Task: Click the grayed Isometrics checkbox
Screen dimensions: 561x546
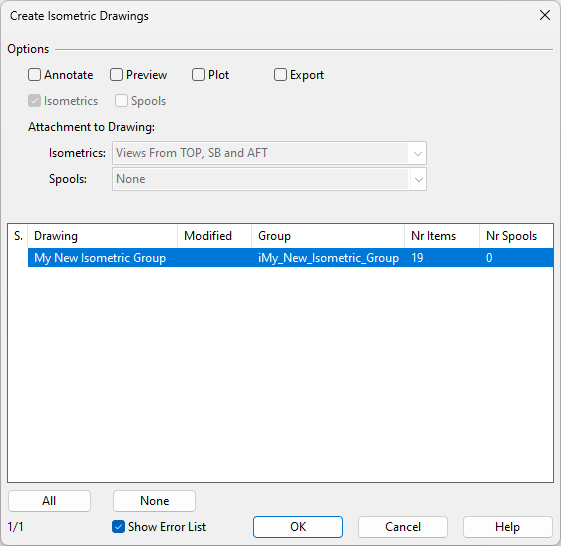Action: [34, 101]
